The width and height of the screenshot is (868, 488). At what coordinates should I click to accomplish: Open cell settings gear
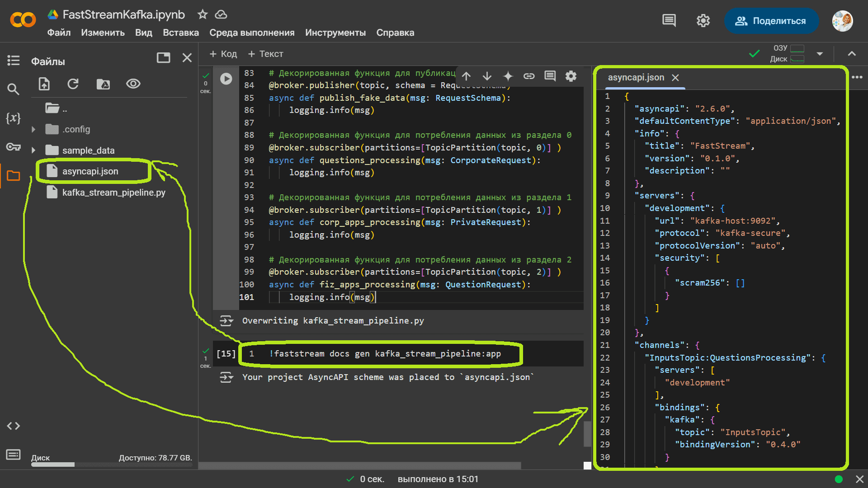click(x=571, y=76)
